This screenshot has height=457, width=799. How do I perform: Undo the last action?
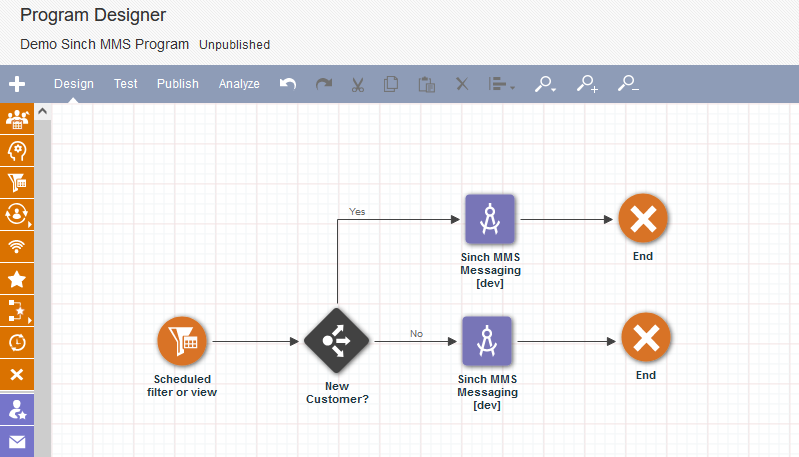(288, 84)
